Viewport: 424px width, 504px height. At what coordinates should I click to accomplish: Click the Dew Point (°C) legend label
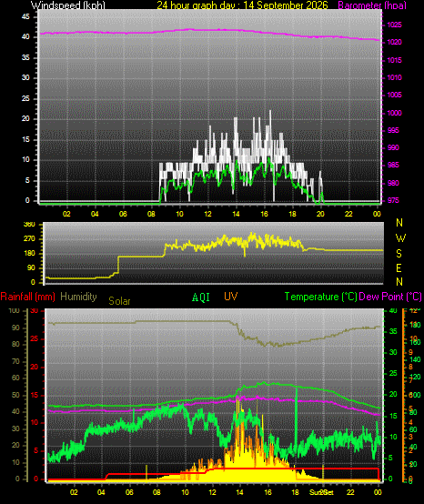tap(390, 297)
